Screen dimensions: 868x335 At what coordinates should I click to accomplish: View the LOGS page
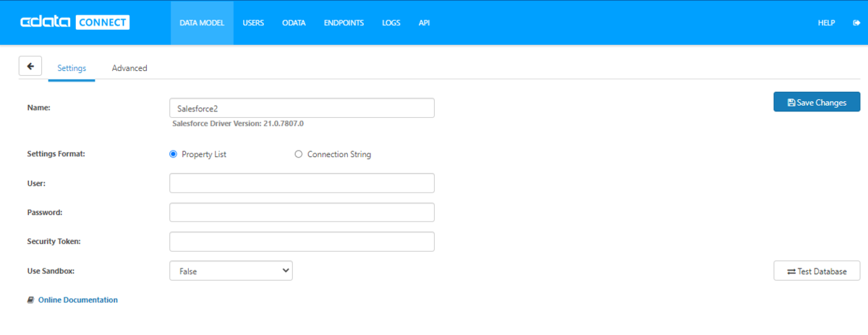click(391, 22)
